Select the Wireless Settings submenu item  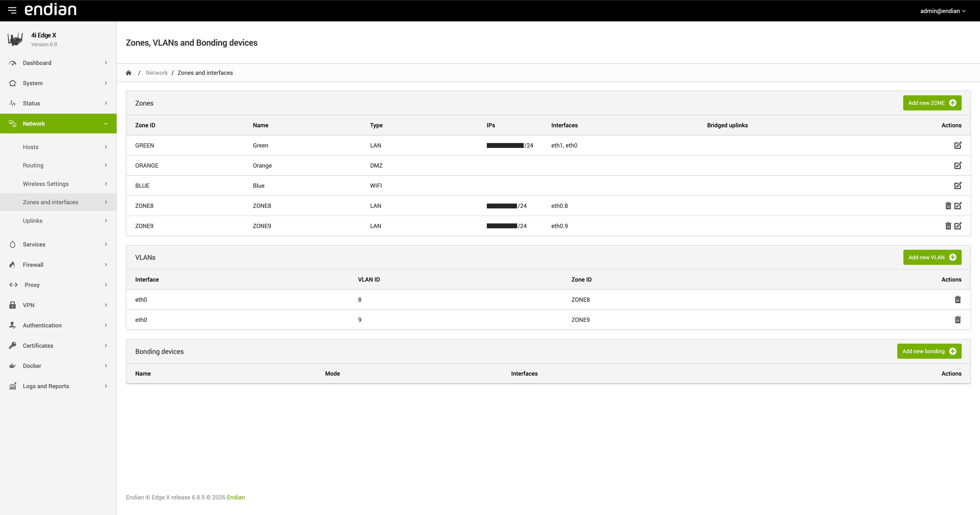[x=58, y=184]
